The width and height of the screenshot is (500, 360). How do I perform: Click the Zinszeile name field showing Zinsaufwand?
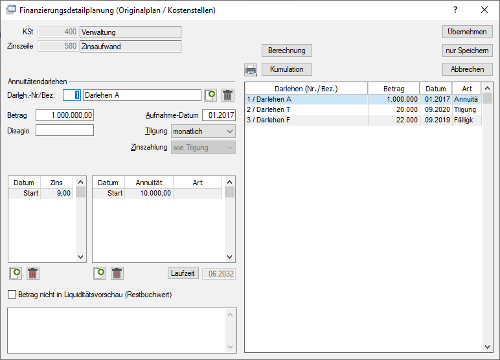pos(131,46)
